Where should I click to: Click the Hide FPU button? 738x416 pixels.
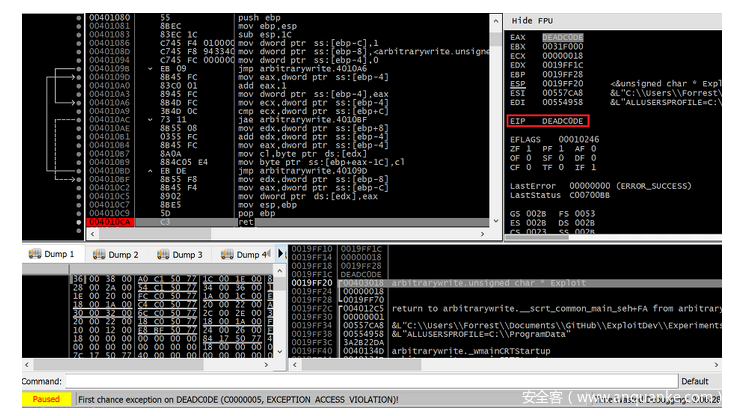pos(535,20)
